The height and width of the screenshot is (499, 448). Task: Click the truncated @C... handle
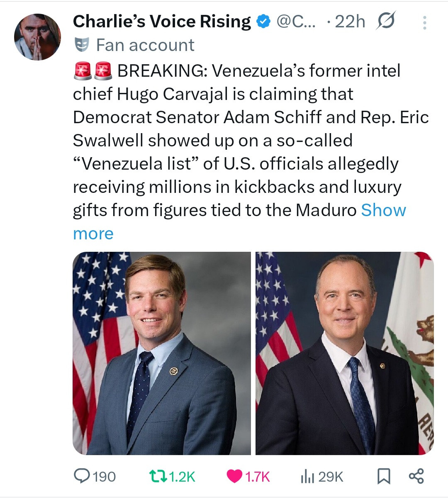point(295,22)
